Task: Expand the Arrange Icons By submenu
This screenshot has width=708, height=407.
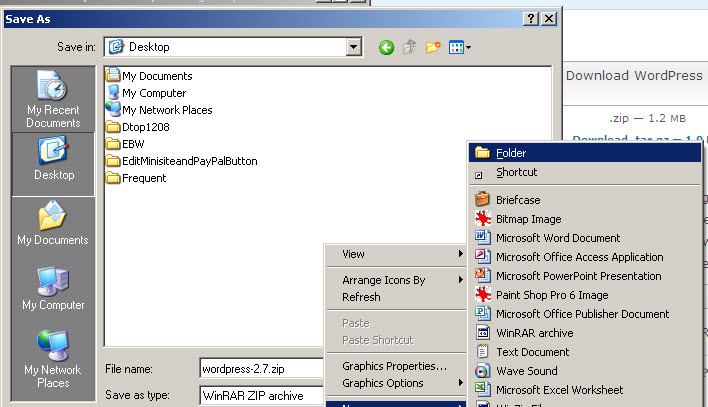Action: [x=396, y=280]
